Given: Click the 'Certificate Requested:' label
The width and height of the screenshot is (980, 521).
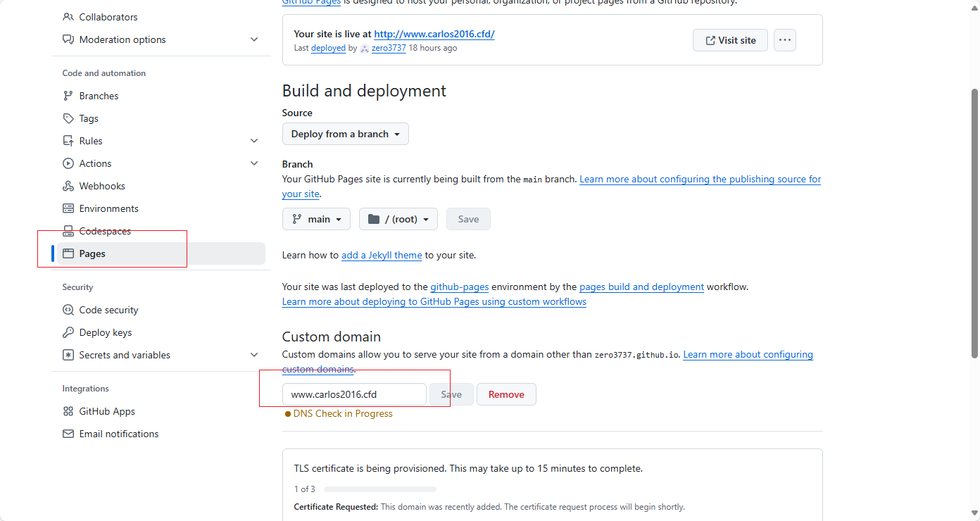Looking at the screenshot, I should point(336,507).
